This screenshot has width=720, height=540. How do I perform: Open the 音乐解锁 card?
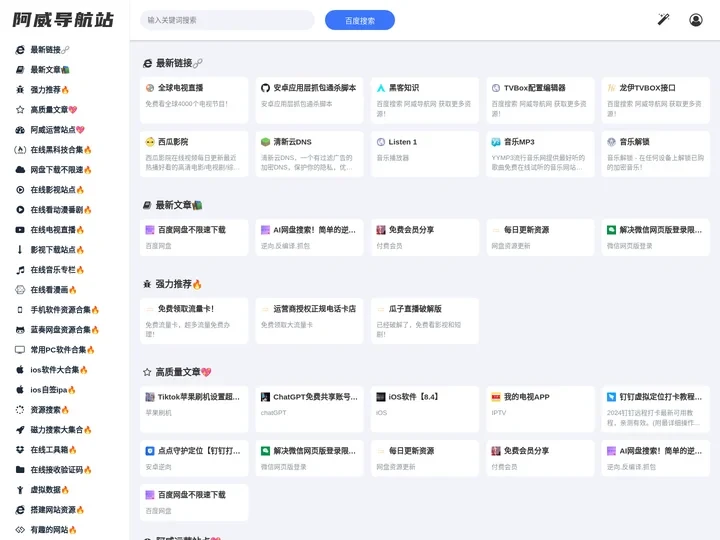click(x=655, y=154)
